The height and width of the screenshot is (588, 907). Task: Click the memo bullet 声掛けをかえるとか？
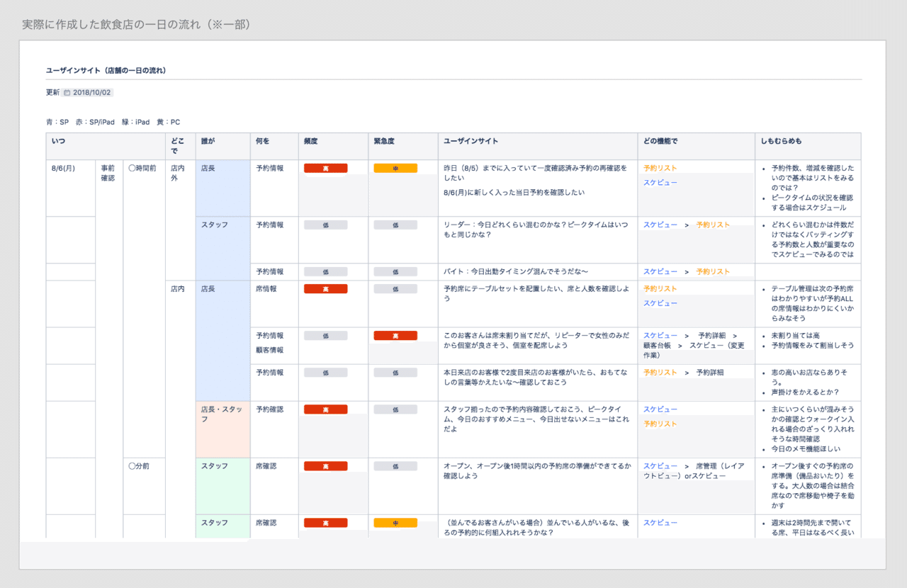tap(806, 392)
